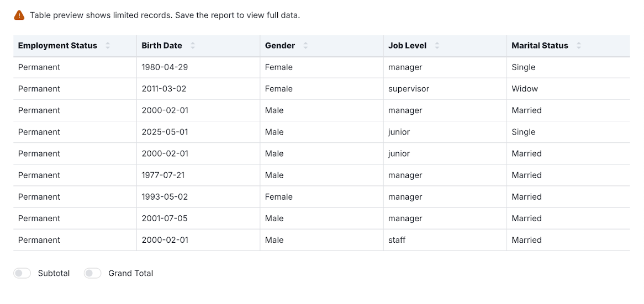Turn on the Grand Total switch
The image size is (644, 304).
(x=93, y=273)
